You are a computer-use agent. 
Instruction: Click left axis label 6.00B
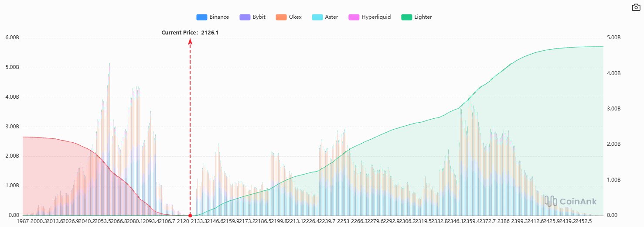click(x=12, y=38)
